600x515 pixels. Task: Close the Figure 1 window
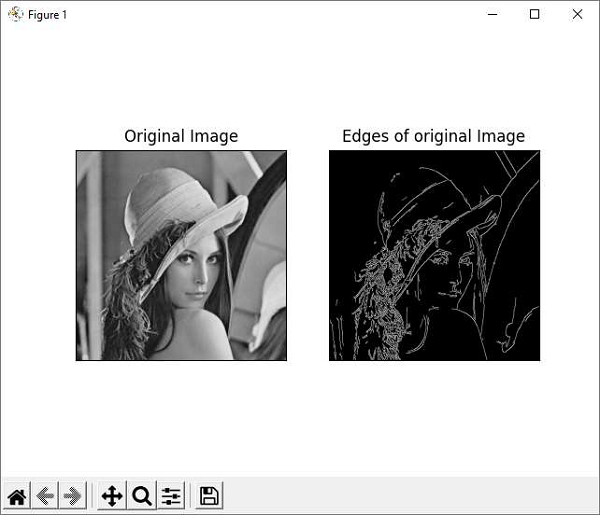(x=577, y=14)
